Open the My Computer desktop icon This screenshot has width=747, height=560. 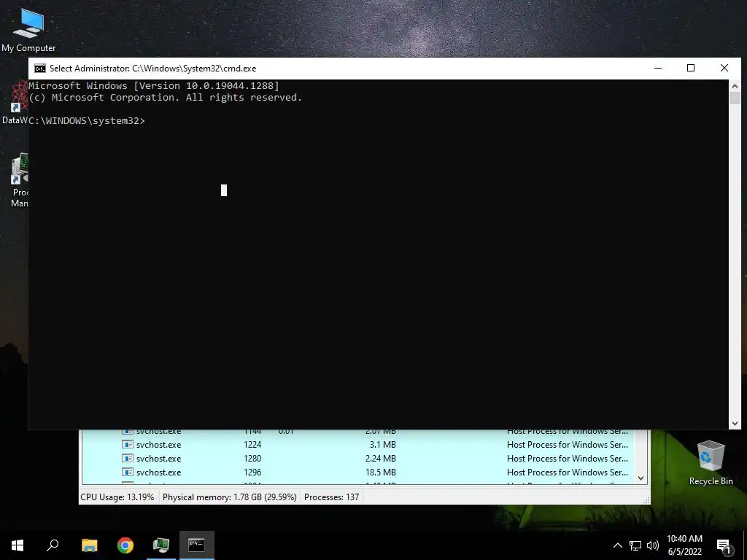28,29
